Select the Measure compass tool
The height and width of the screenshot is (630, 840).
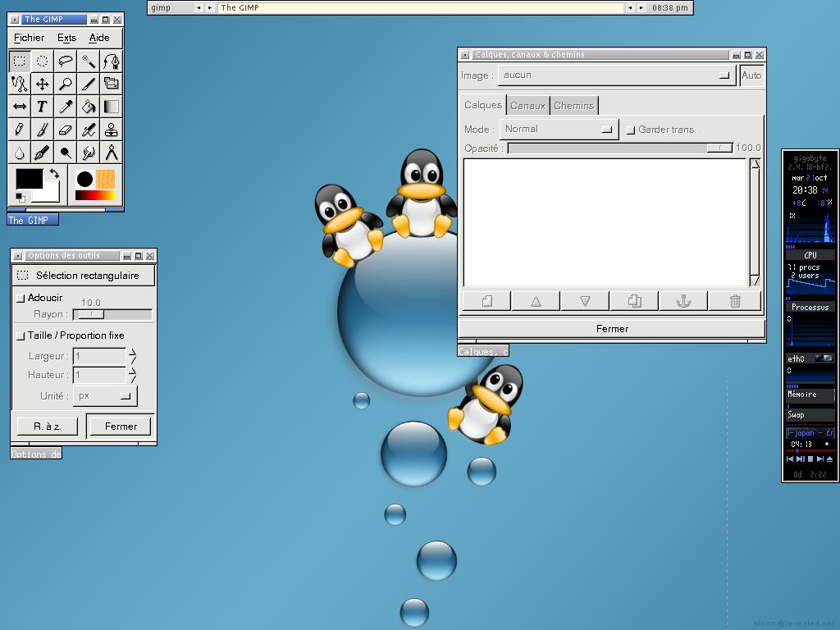pos(111,153)
